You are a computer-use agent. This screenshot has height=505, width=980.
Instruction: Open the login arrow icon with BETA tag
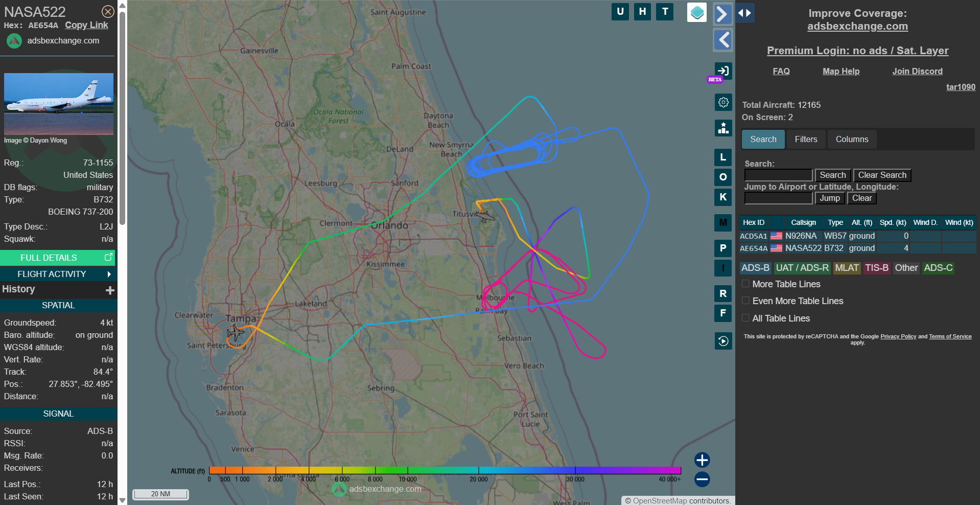[723, 71]
